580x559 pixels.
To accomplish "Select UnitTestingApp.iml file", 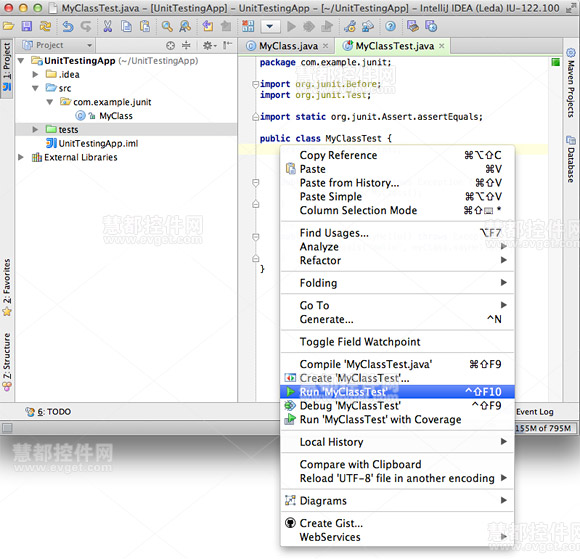I will tap(98, 143).
